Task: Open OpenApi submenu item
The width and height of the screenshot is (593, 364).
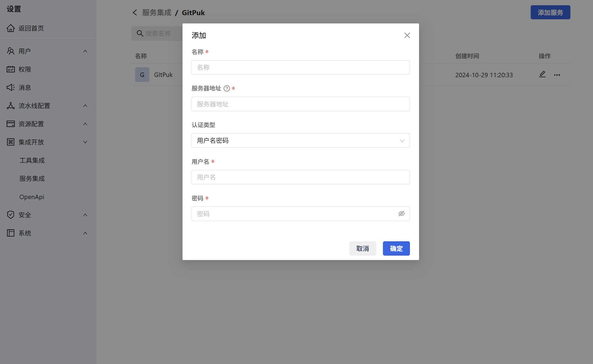Action: point(32,197)
